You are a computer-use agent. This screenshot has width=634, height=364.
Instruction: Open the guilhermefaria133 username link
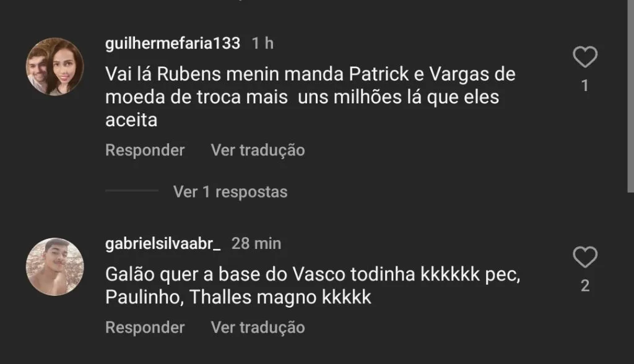coord(173,43)
